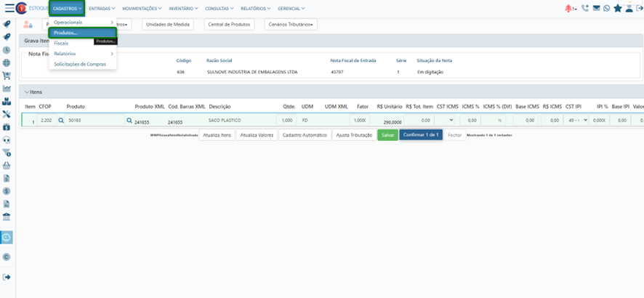Screen dimensions: 644x298
Task: Click the bank building sidebar icon
Action: (x=7, y=217)
